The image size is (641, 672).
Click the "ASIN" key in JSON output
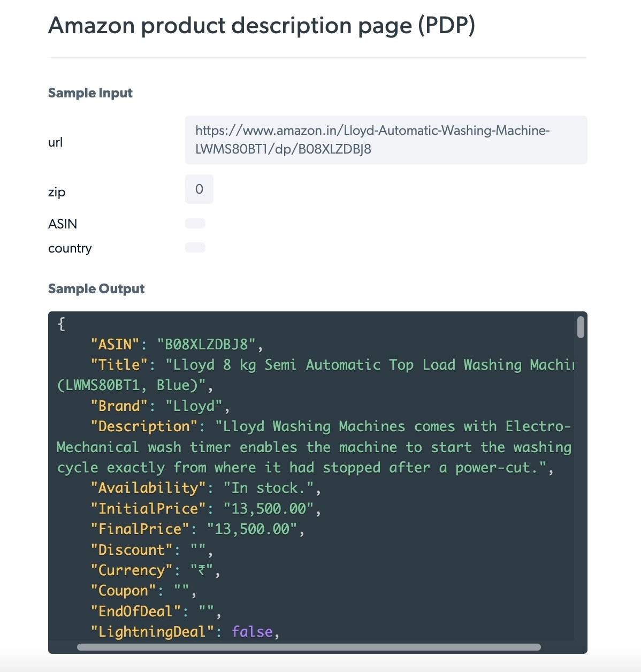pyautogui.click(x=115, y=344)
